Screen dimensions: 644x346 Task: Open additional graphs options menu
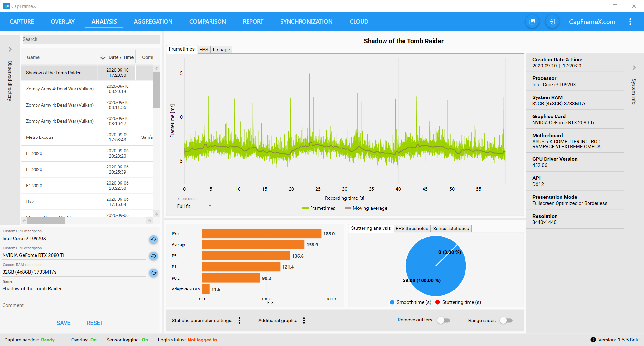(x=304, y=321)
